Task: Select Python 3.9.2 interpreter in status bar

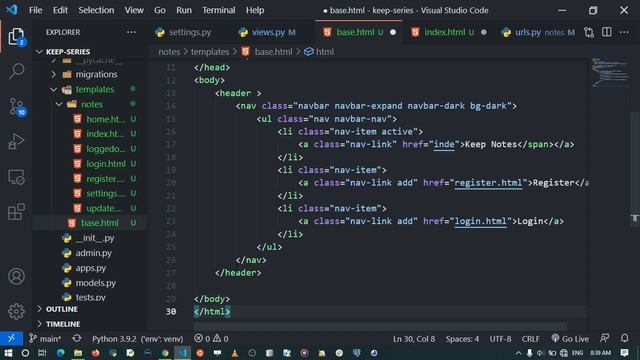Action: pos(138,339)
